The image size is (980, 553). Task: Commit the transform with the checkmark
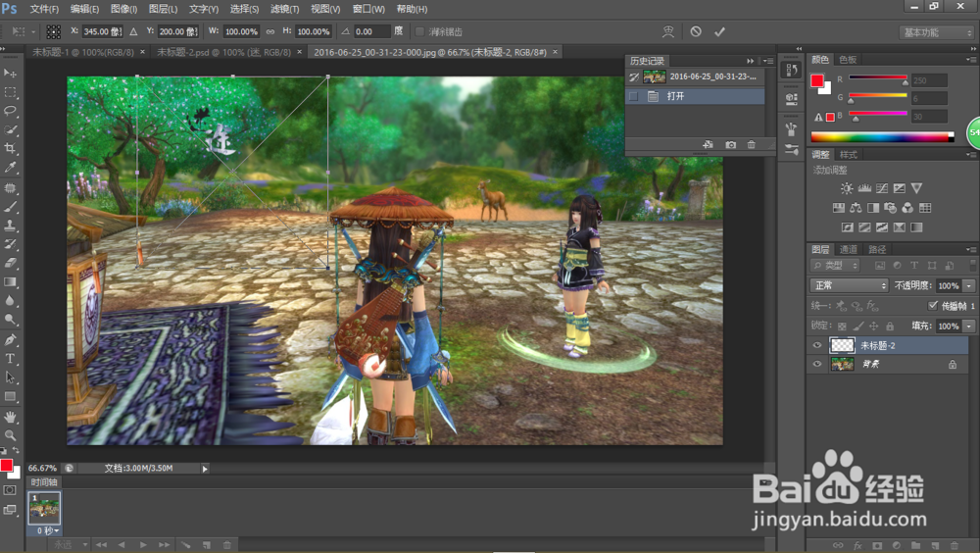click(719, 31)
